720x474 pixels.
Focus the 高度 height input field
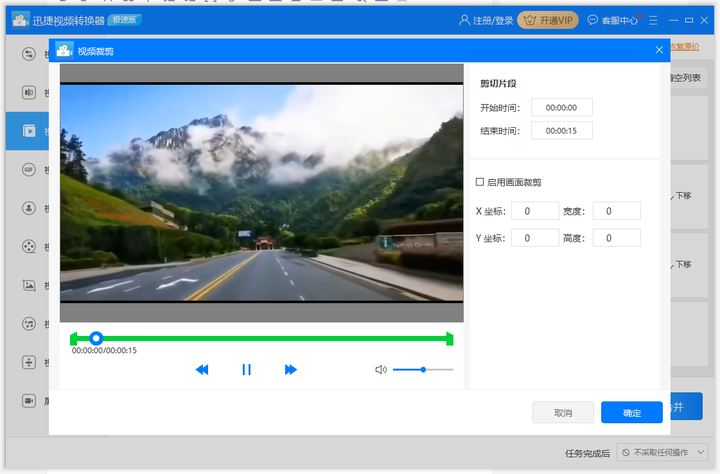(617, 238)
